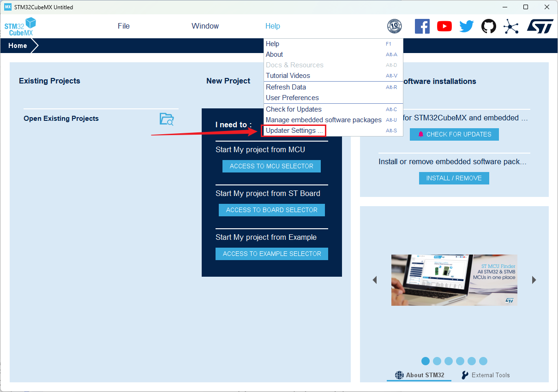Click the ST logo icon
The height and width of the screenshot is (392, 558).
tap(540, 26)
